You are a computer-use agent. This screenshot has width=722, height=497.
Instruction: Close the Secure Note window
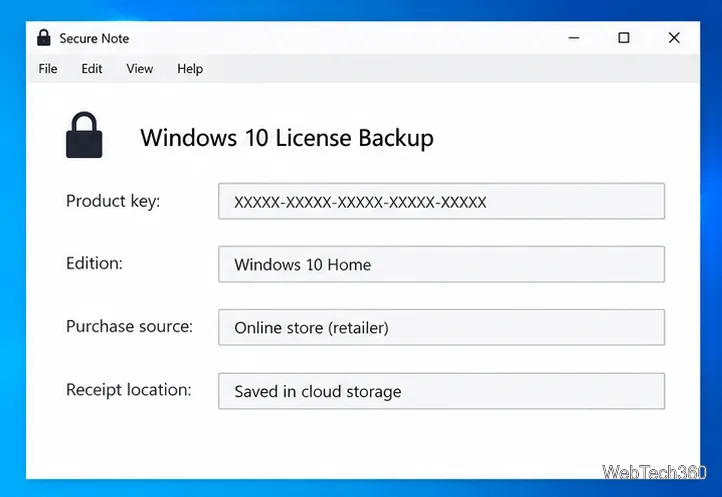click(x=674, y=38)
